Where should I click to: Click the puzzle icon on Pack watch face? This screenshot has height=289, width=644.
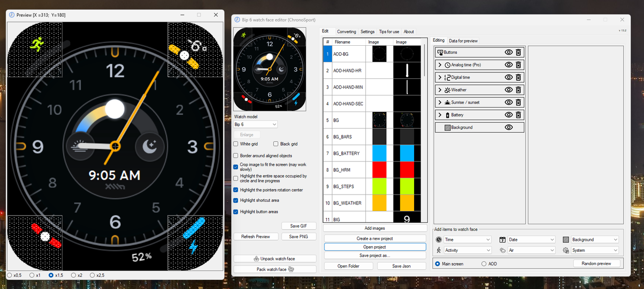click(291, 269)
